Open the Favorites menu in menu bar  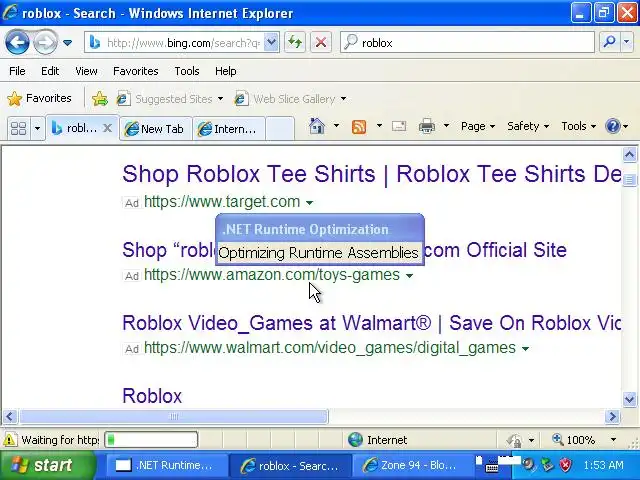136,71
